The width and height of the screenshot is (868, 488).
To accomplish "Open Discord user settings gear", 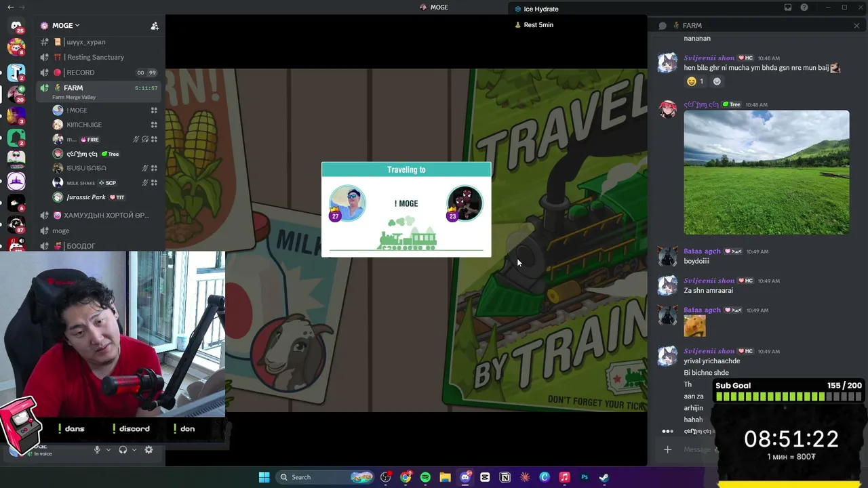I will (149, 449).
